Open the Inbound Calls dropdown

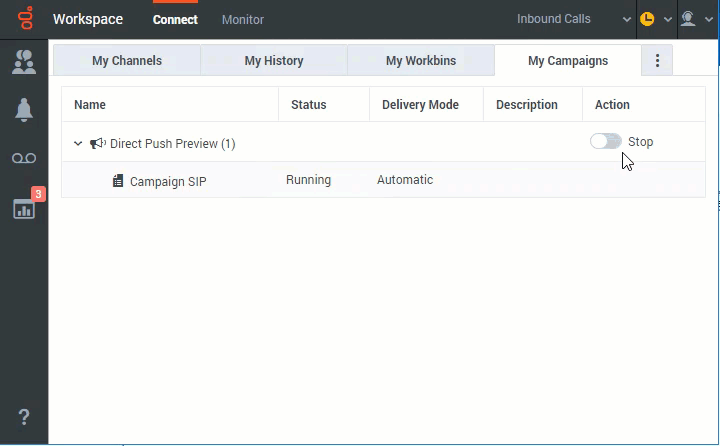(x=574, y=19)
